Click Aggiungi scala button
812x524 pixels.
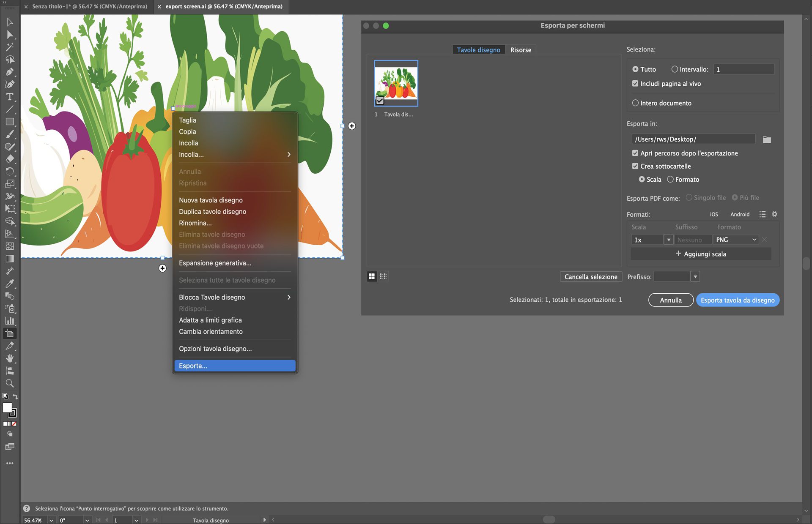pyautogui.click(x=701, y=254)
